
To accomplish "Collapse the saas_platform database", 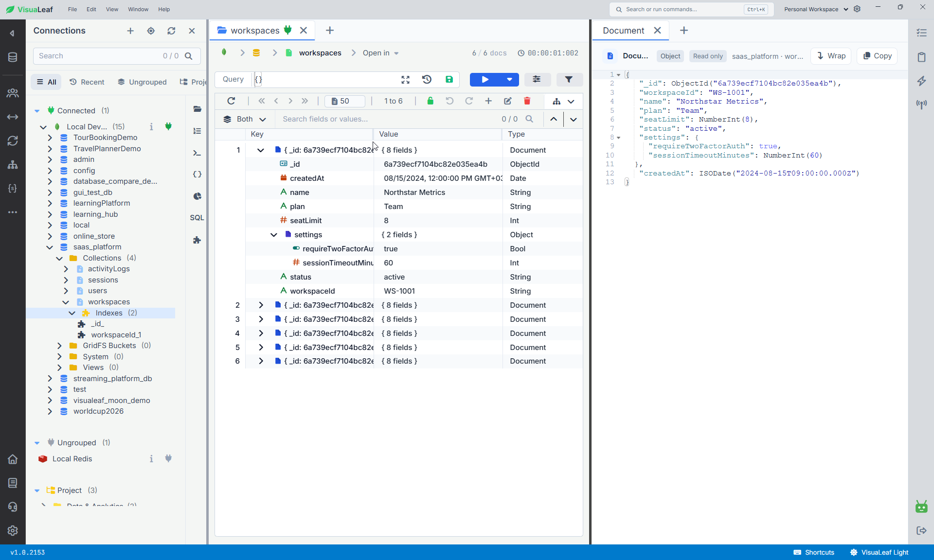I will pos(50,247).
